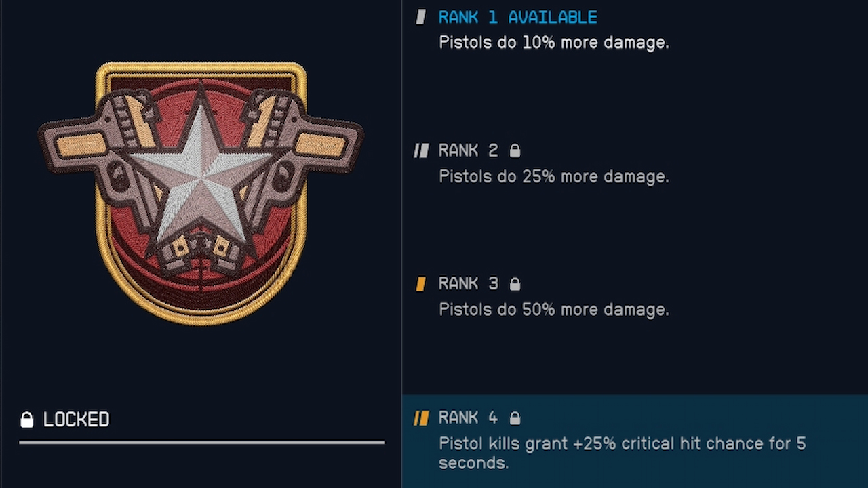Click the LOCKED status label
This screenshot has height=488, width=868.
tap(76, 420)
